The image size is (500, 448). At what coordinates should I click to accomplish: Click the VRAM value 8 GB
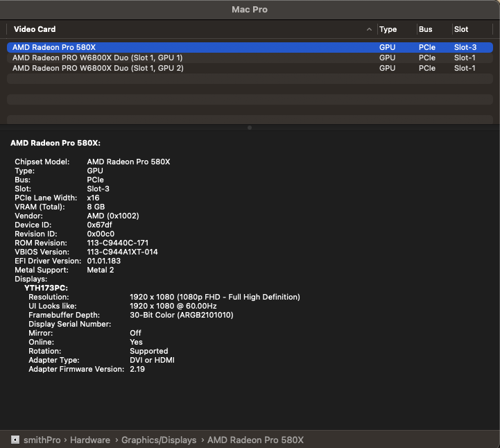(96, 207)
